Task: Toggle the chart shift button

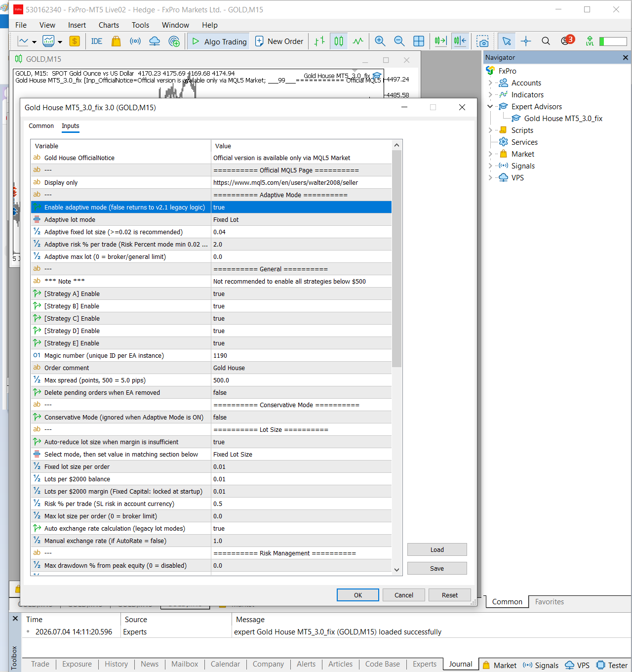Action: click(460, 42)
